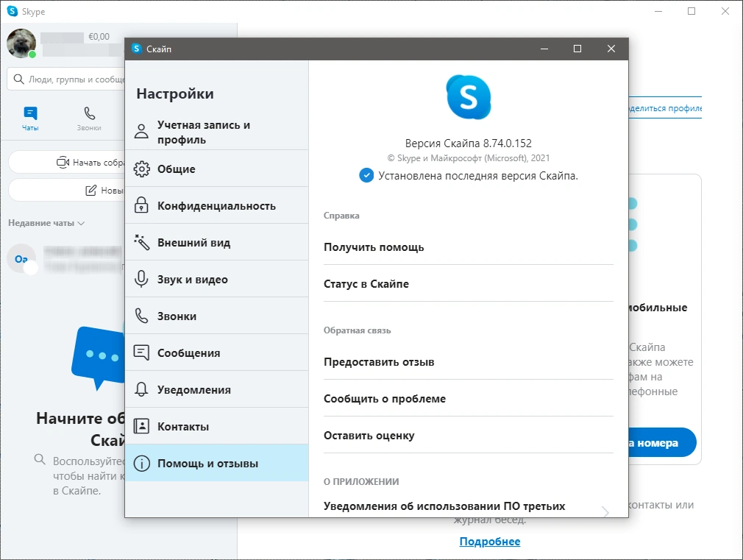Select the Notifications bell icon

click(x=141, y=389)
